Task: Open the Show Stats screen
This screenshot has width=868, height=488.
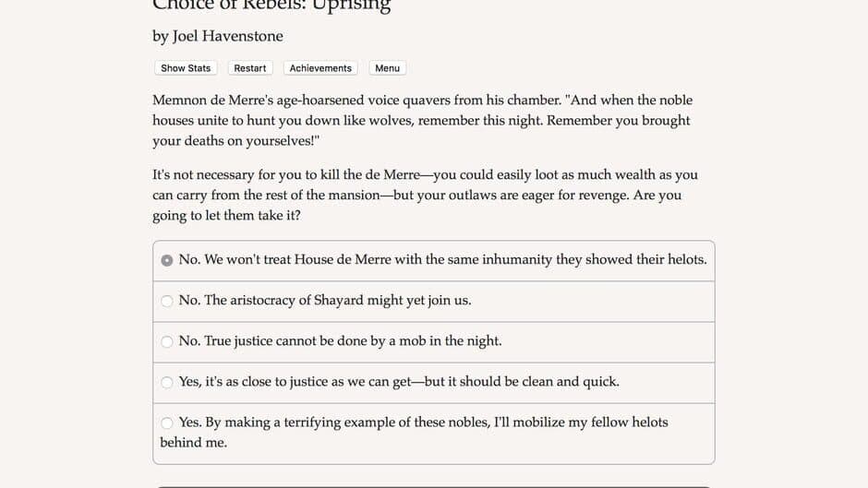Action: pyautogui.click(x=186, y=68)
